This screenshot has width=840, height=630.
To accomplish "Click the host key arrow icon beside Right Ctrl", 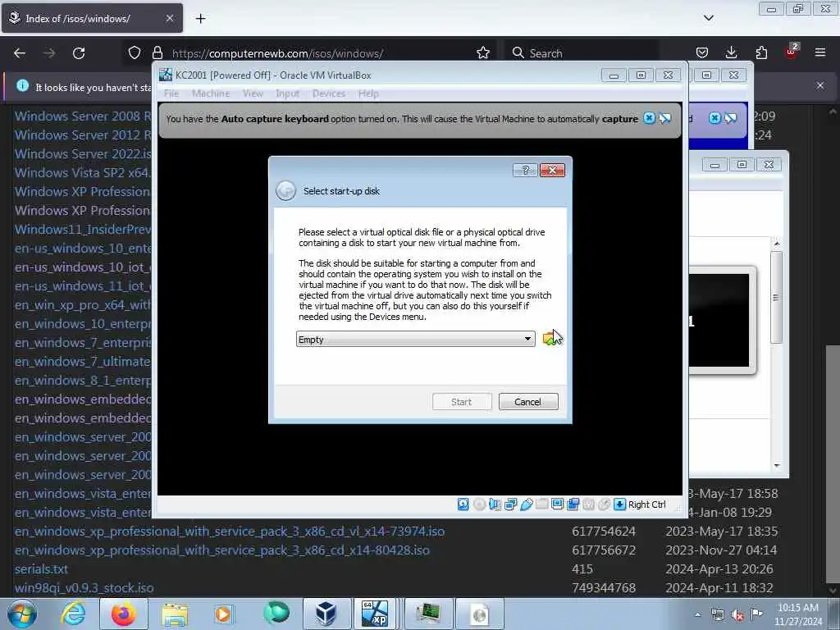I will click(620, 504).
